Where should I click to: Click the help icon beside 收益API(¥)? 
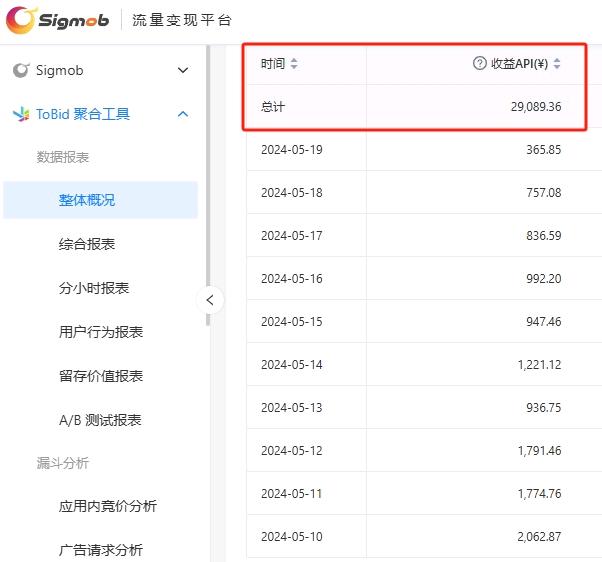480,63
